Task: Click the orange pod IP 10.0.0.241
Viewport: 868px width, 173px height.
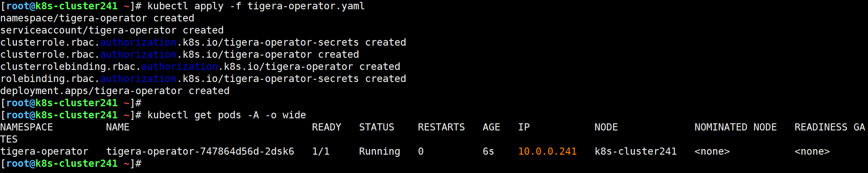Action: point(547,151)
